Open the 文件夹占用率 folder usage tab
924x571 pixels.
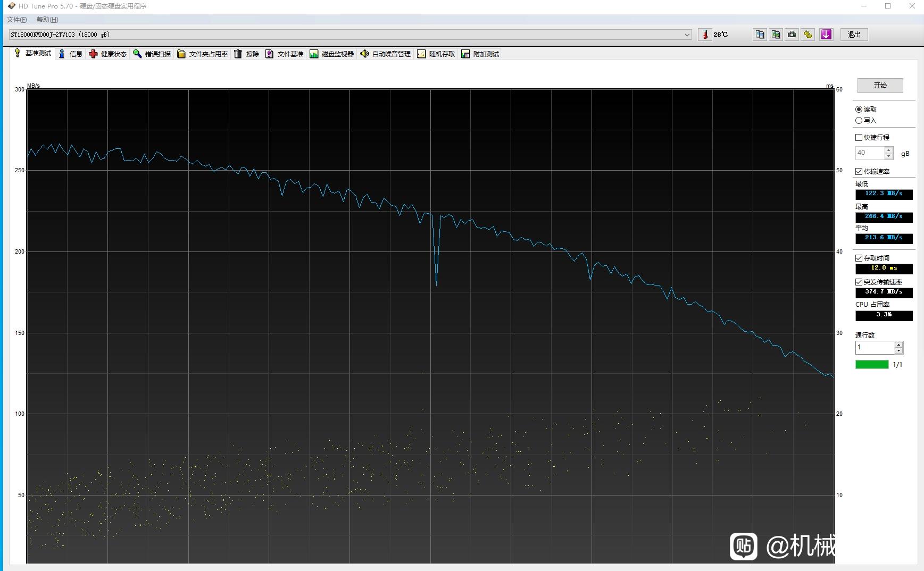202,54
